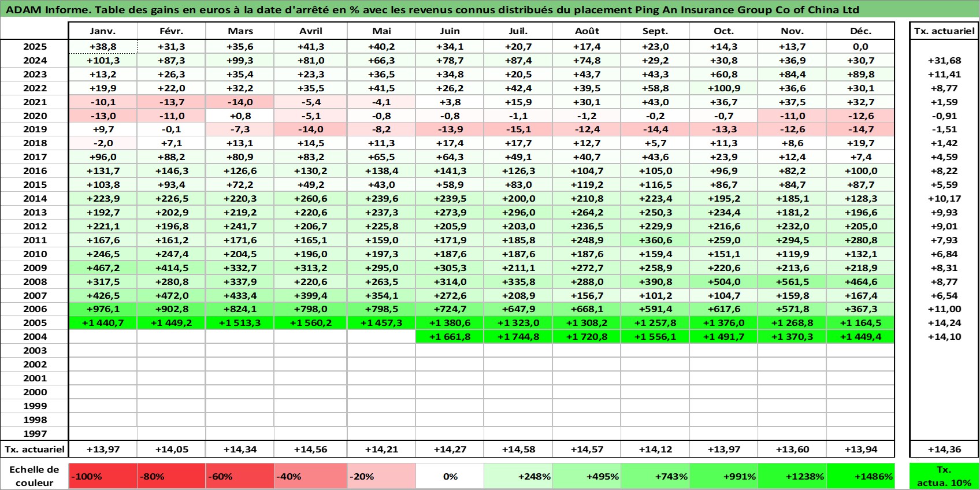This screenshot has width=980, height=490.
Task: Pick the -60% legend swatch
Action: [240, 476]
